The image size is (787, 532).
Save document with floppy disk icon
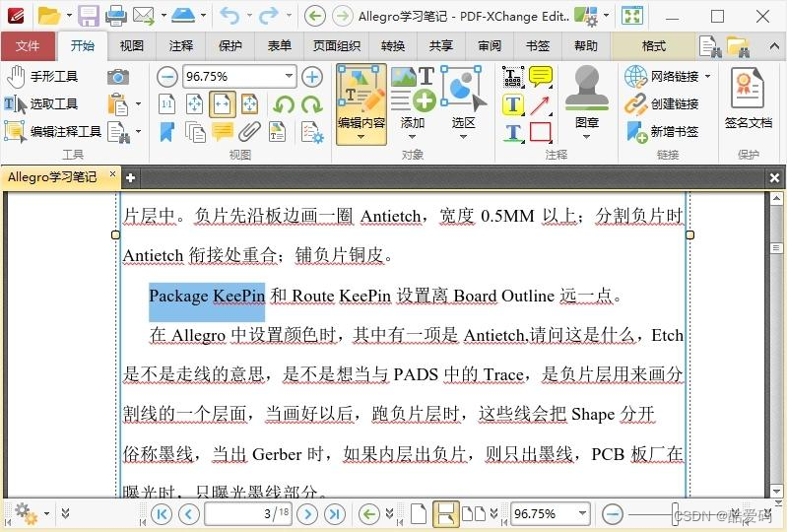coord(88,16)
